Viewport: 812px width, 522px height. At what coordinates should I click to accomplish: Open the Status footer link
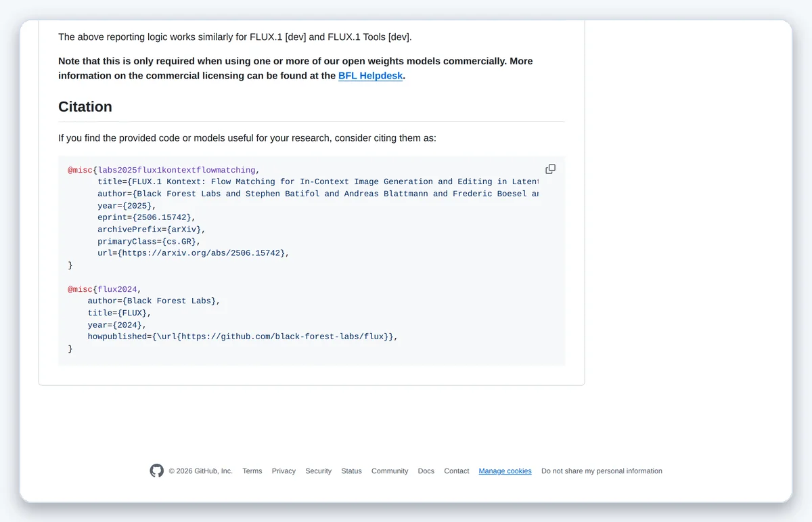(351, 471)
